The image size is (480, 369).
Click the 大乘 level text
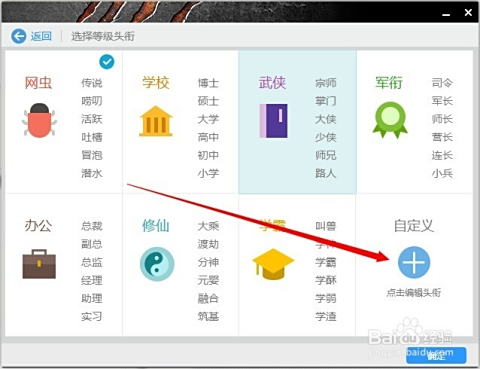[x=208, y=226]
